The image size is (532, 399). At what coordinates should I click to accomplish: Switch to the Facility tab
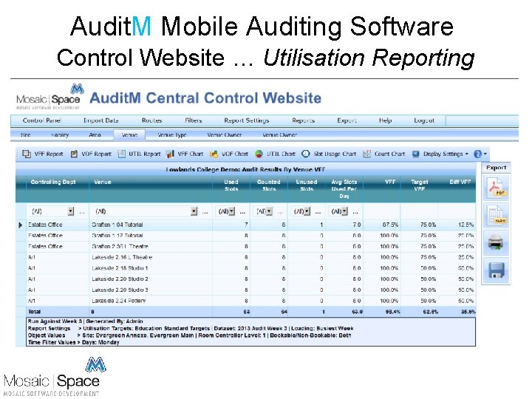click(60, 134)
